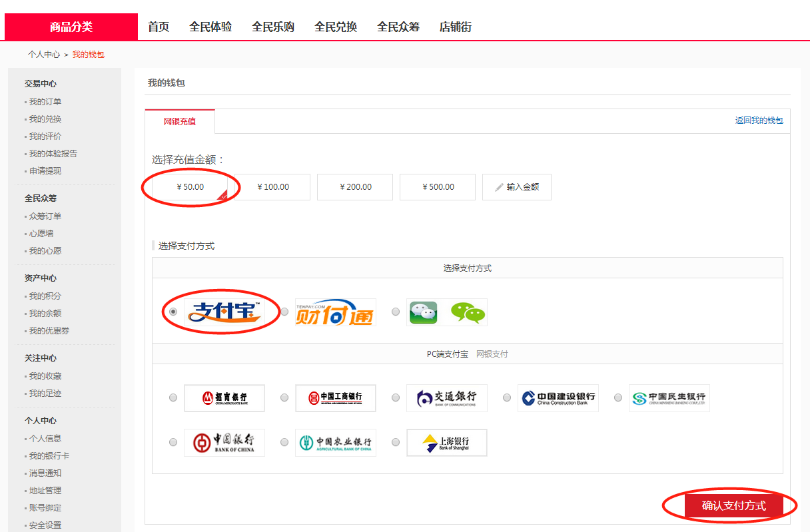810x532 pixels.
Task: Click the ICBC (中国工商银行) logo
Action: tap(335, 398)
